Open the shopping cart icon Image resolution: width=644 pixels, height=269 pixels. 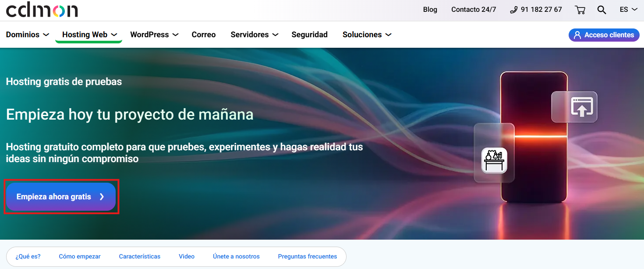(580, 10)
